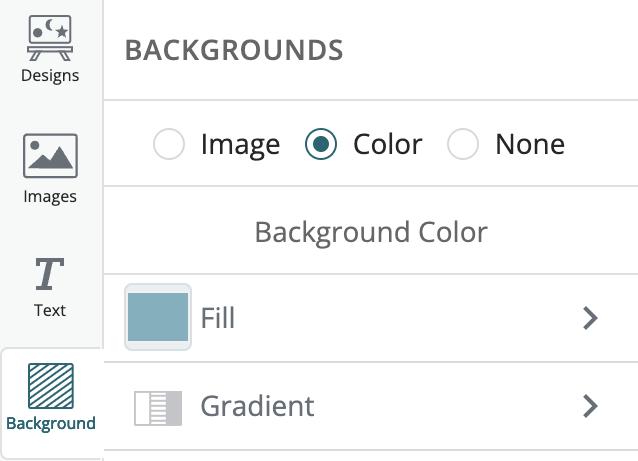
Task: Click the Designs label in sidebar
Action: [x=50, y=76]
